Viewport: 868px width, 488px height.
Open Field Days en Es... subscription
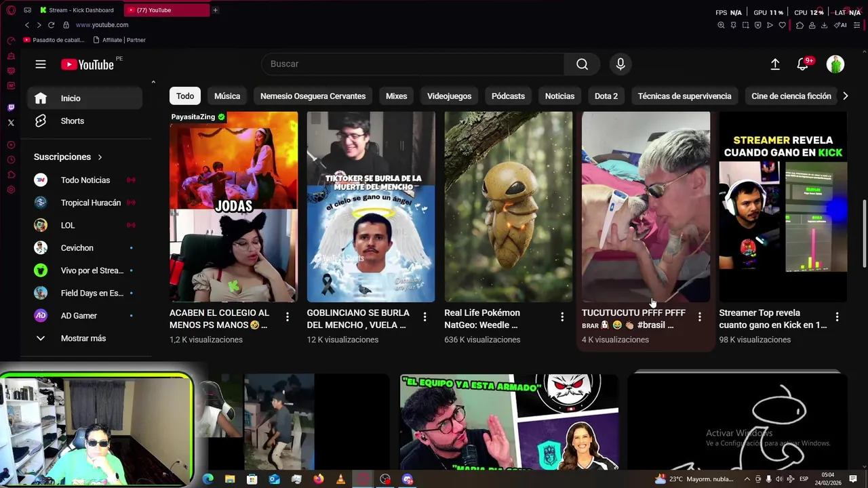(85, 293)
